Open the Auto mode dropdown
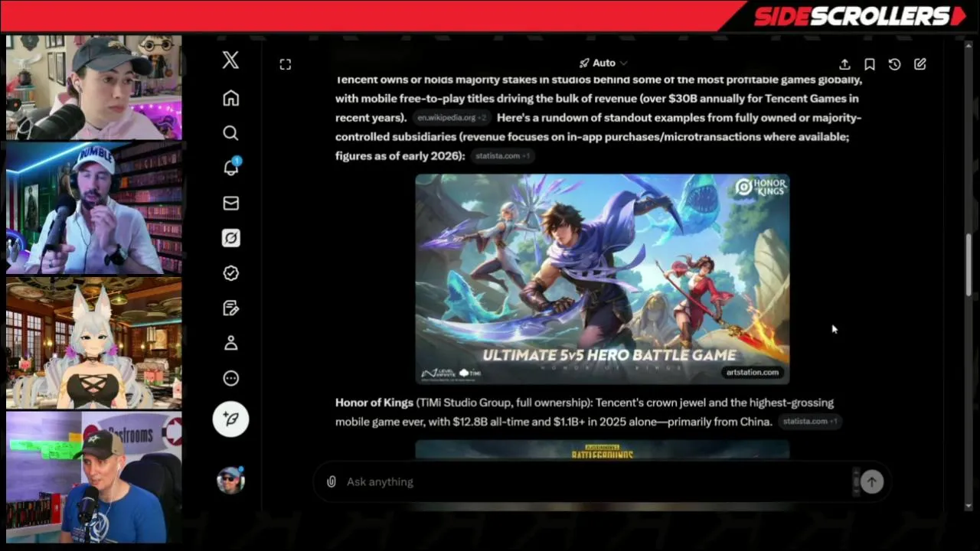Screen dimensions: 980x551 click(603, 63)
